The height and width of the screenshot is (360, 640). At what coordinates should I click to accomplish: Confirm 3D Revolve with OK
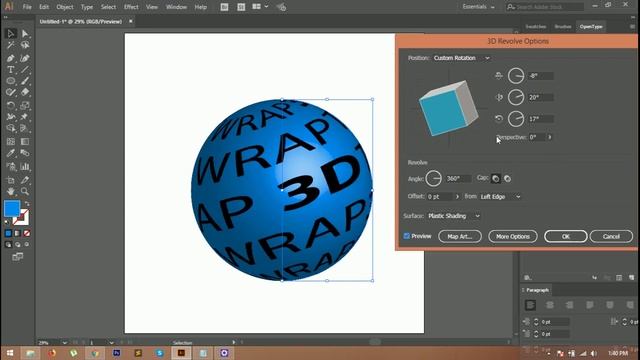tap(566, 236)
